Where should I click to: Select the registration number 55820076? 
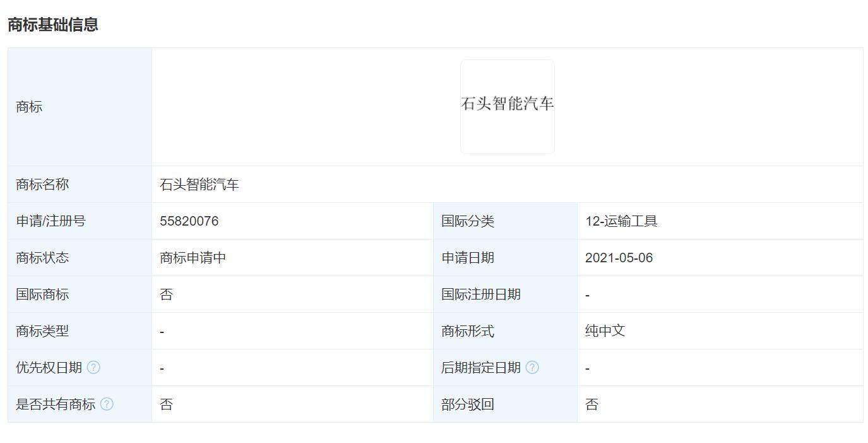(x=189, y=221)
